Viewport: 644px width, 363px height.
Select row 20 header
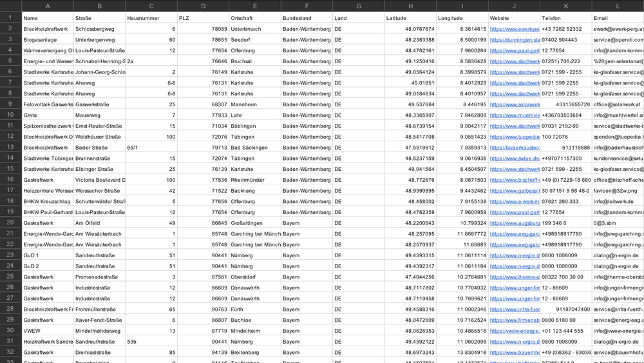click(x=11, y=222)
